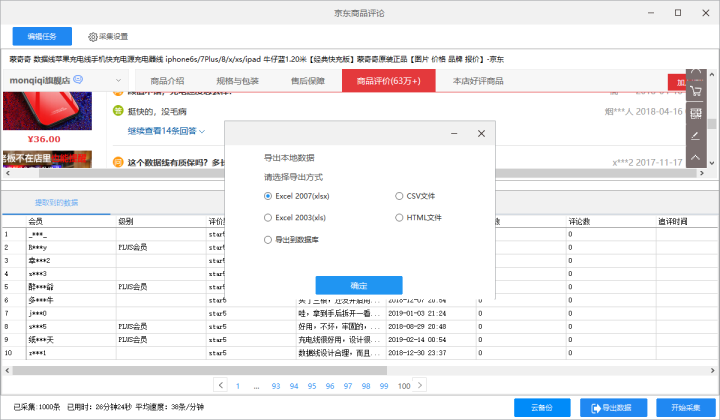This screenshot has width=720, height=420.
Task: Open the 售后保障 tab
Action: click(308, 81)
